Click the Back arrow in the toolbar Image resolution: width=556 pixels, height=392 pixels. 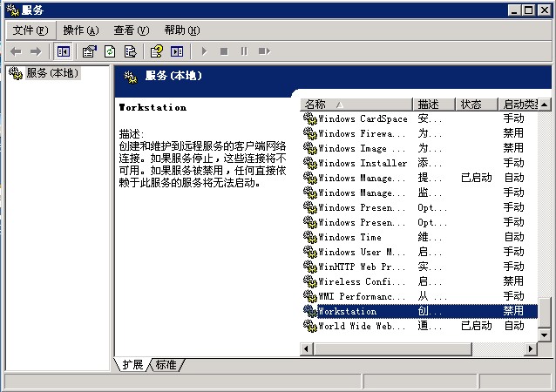point(16,51)
